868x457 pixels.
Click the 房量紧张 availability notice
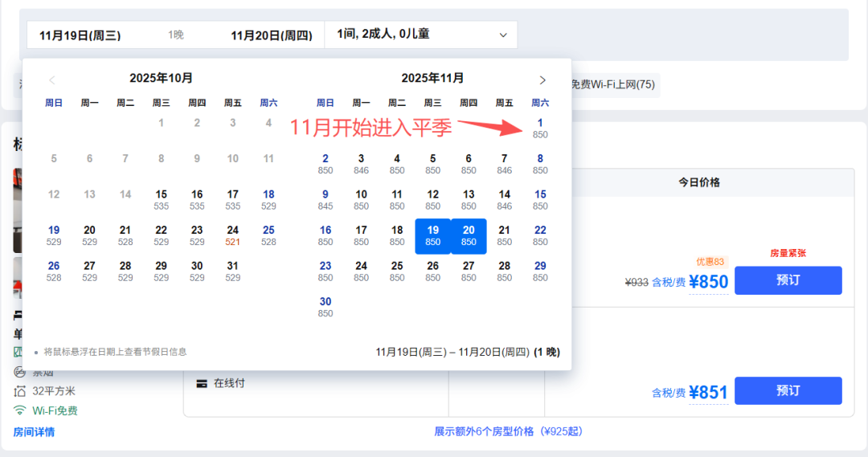pyautogui.click(x=788, y=253)
